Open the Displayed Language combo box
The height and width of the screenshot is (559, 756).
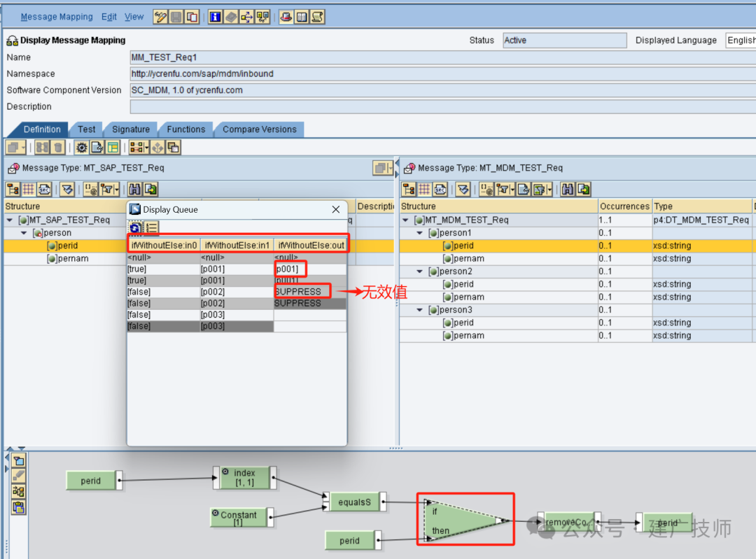coord(741,41)
